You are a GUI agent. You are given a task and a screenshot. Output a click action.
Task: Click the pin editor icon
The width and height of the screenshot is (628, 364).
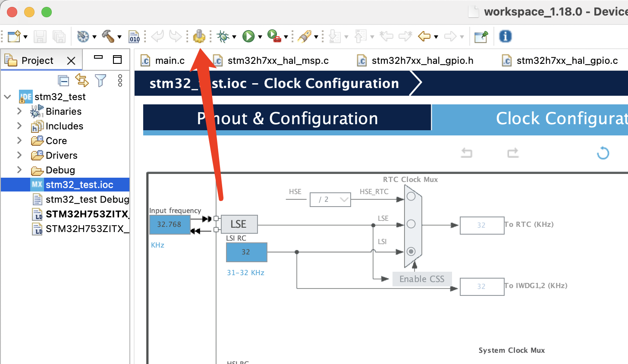click(x=481, y=37)
